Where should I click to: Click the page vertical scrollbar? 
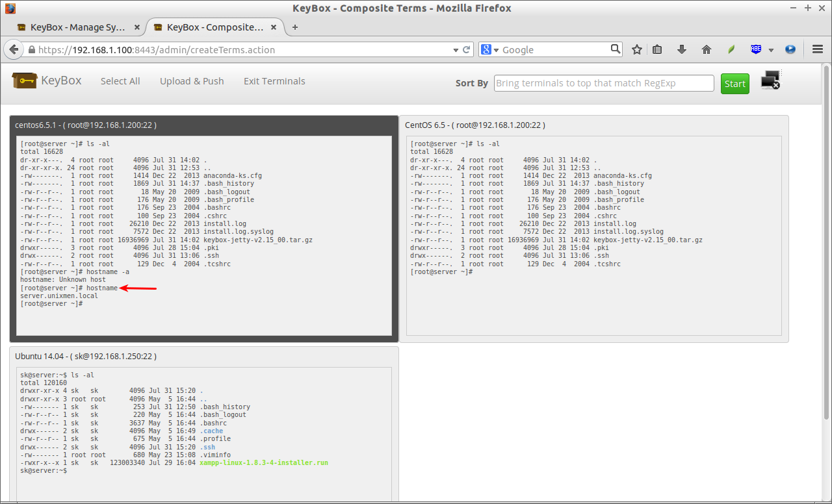tap(827, 242)
